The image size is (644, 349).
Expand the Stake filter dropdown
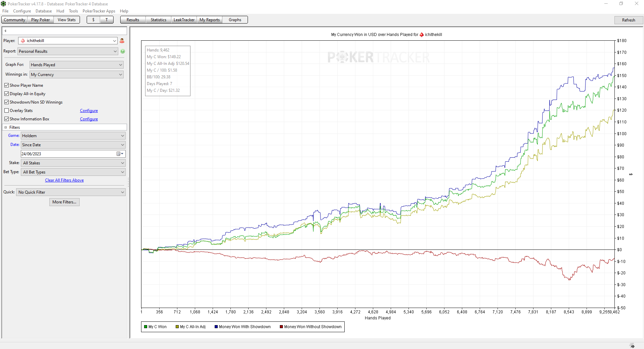point(73,163)
